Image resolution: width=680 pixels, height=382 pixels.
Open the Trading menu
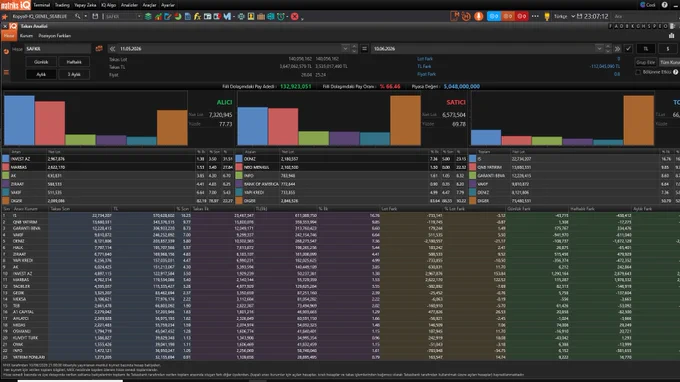point(62,5)
